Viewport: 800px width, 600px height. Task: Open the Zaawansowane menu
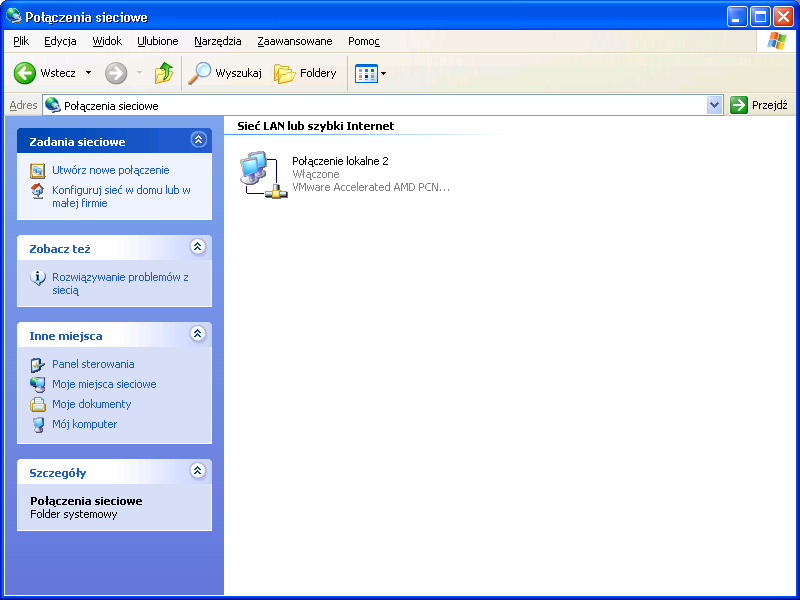[294, 41]
